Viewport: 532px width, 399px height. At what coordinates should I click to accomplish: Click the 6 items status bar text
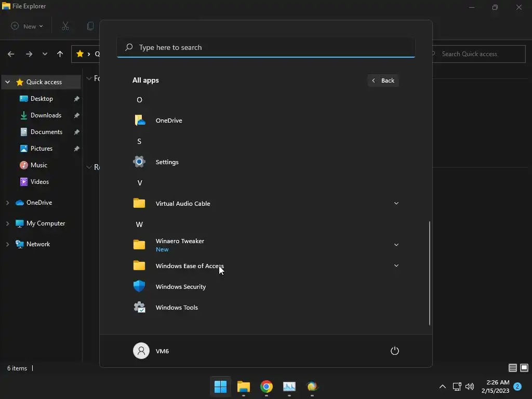pos(17,368)
